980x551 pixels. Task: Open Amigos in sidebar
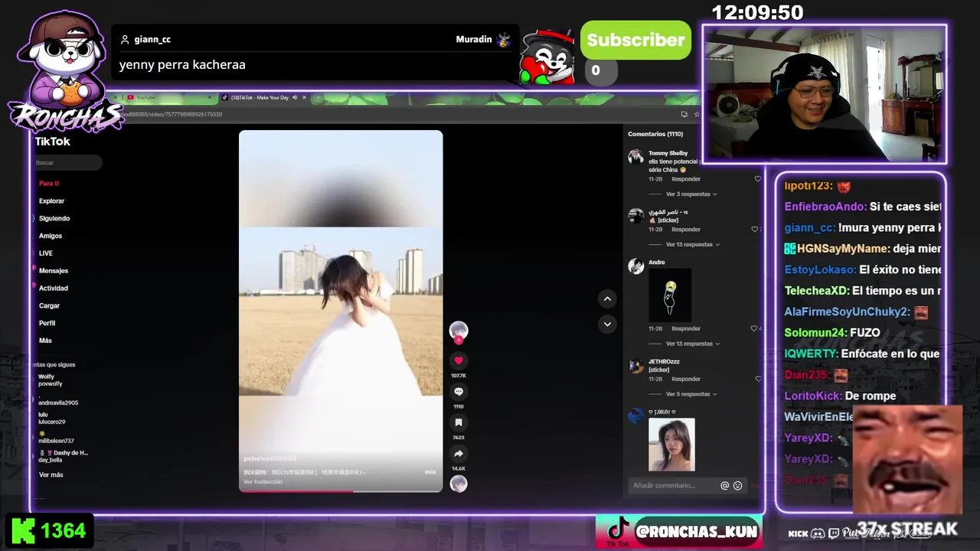point(51,236)
